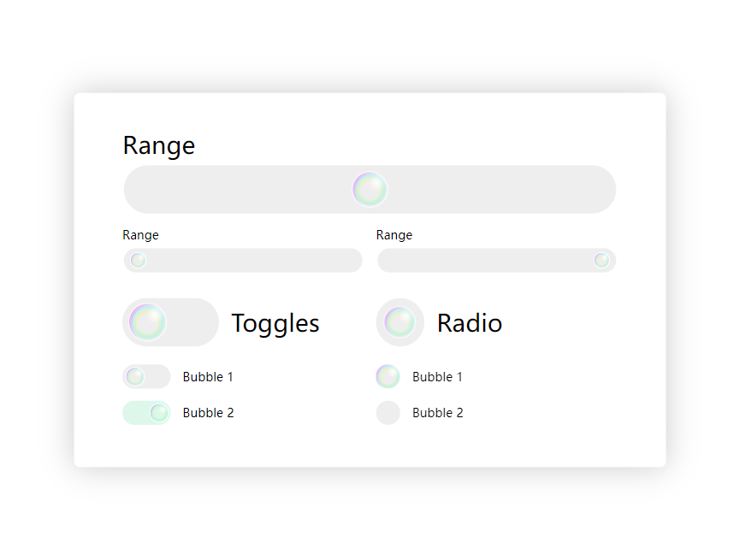The height and width of the screenshot is (560, 740).
Task: Click the Range label above left small slider
Action: point(140,235)
